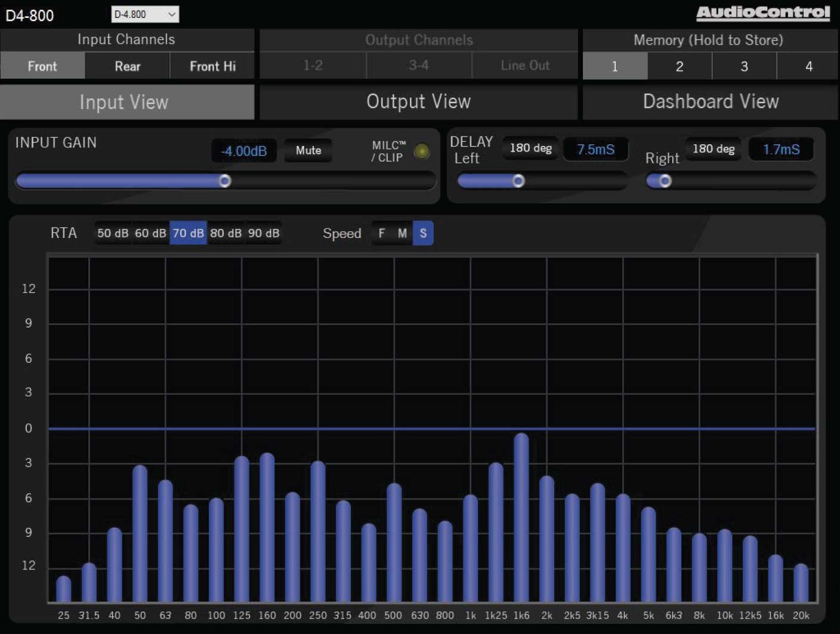840x634 pixels.
Task: Switch to Dashboard View
Action: click(x=710, y=101)
